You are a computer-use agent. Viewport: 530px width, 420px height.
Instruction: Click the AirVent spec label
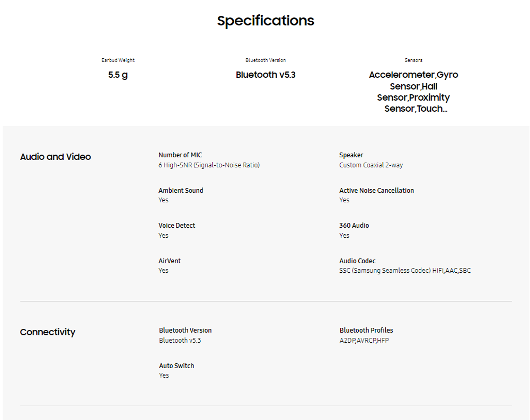(x=170, y=261)
